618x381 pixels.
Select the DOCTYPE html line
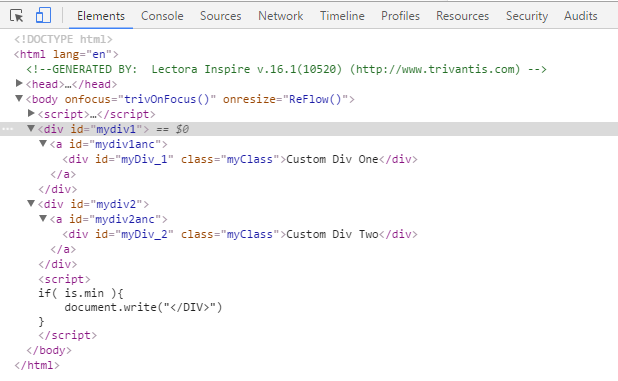(x=63, y=39)
